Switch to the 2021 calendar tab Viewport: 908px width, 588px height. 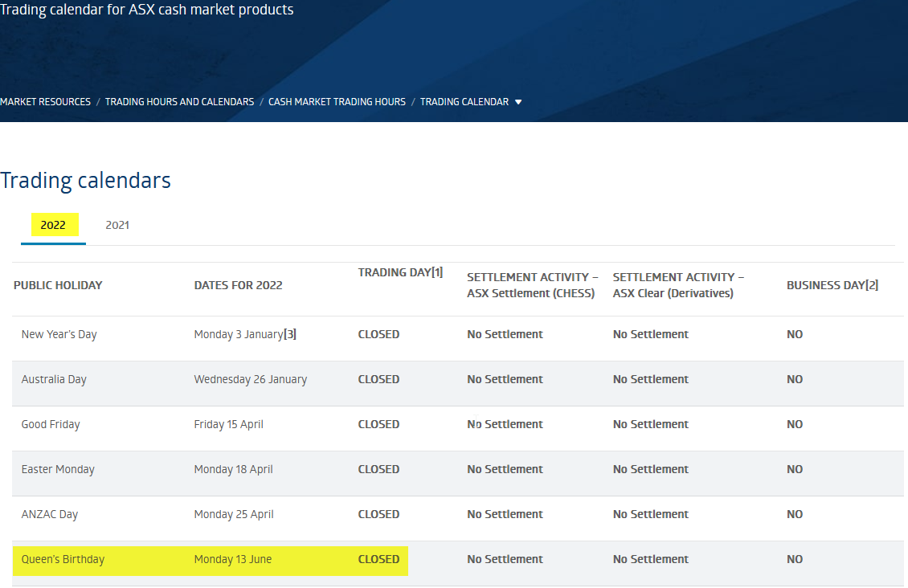(x=117, y=225)
